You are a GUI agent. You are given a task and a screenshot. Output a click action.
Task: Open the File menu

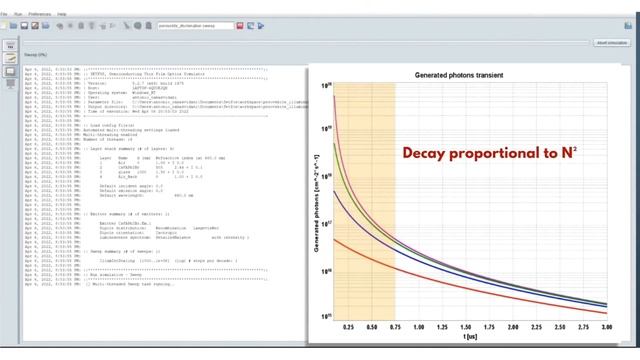tap(4, 14)
